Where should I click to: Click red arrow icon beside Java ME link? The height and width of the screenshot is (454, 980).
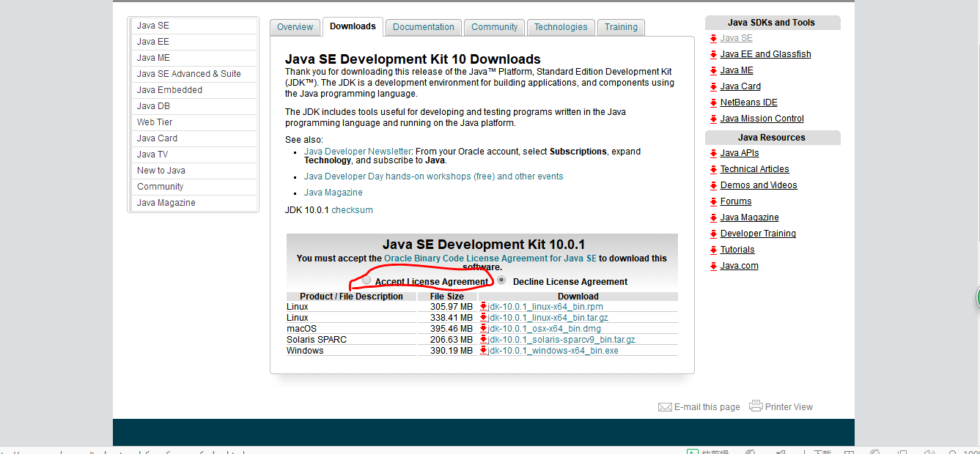(x=714, y=70)
